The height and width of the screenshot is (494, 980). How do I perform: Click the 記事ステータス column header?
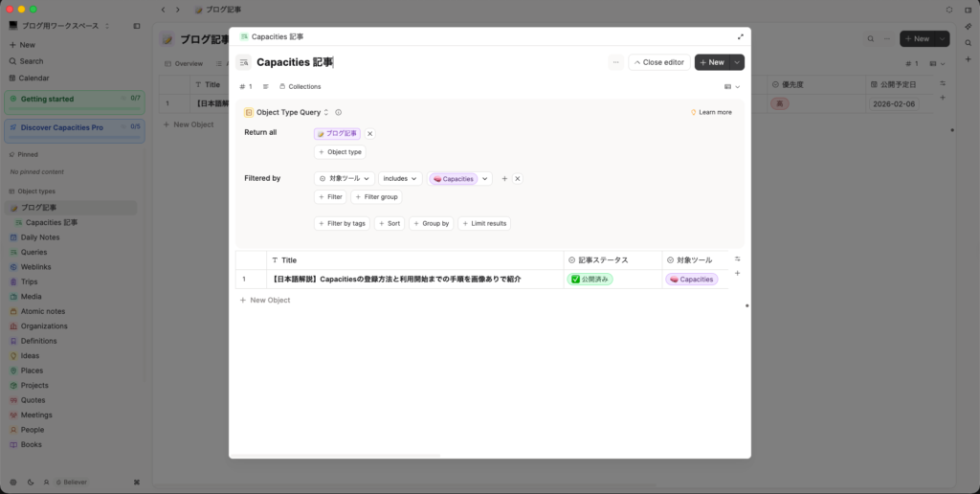613,260
